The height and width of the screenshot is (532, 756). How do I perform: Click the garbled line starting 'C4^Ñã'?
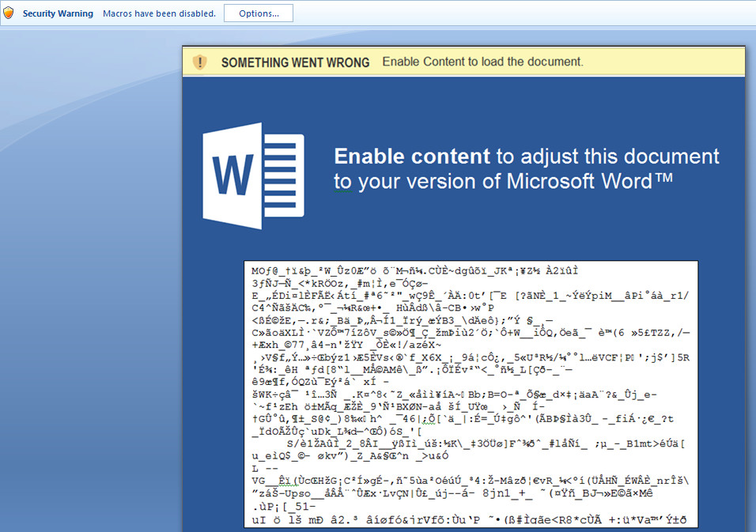point(372,308)
